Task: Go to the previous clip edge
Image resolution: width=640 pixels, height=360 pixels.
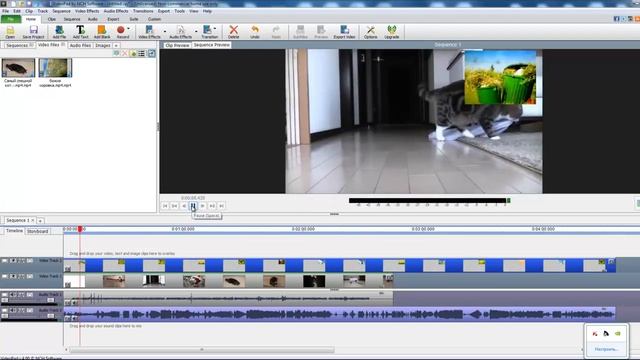Action: (x=174, y=206)
